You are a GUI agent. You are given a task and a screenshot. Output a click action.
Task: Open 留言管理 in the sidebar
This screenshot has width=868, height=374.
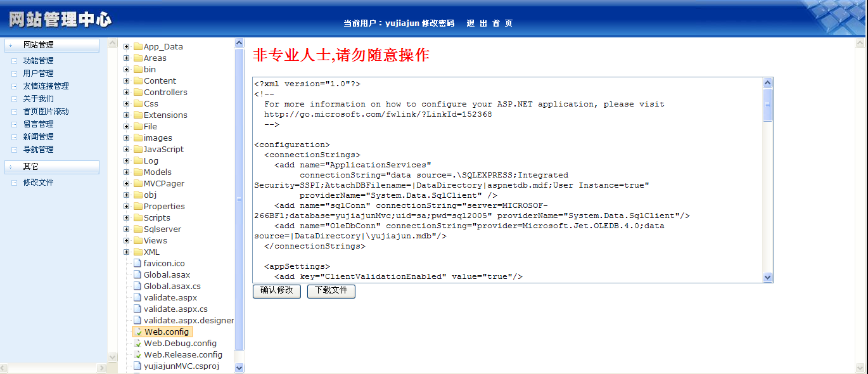tap(38, 124)
